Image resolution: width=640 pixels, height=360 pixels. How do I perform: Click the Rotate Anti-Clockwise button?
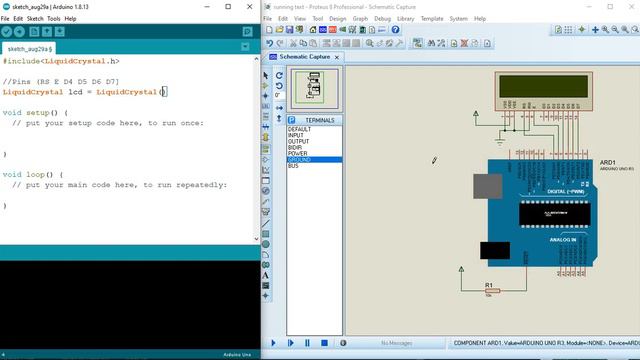coord(279,86)
